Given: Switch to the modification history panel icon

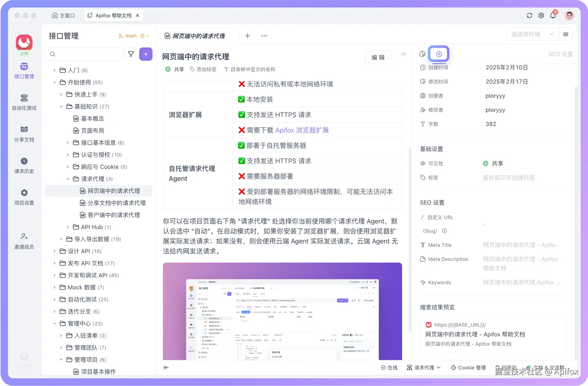Looking at the screenshot, I should click(422, 54).
